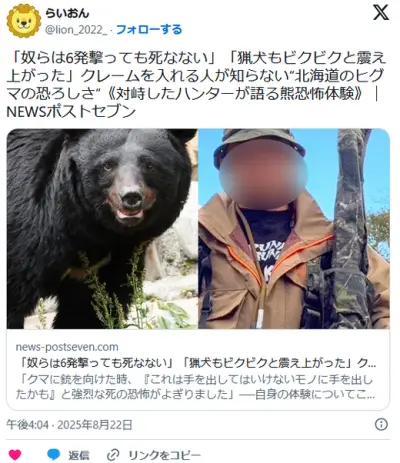Screen dimensions: 400x463
Task: Click the news-postseven.com domain text
Action: tap(67, 347)
